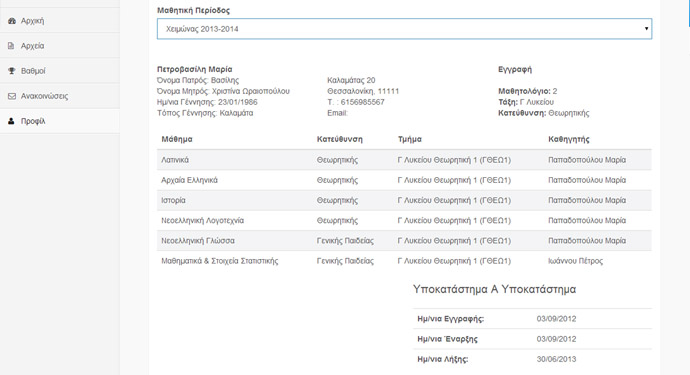690x375 pixels.
Task: Click the birth date 23/01/1986 line
Action: 207,102
